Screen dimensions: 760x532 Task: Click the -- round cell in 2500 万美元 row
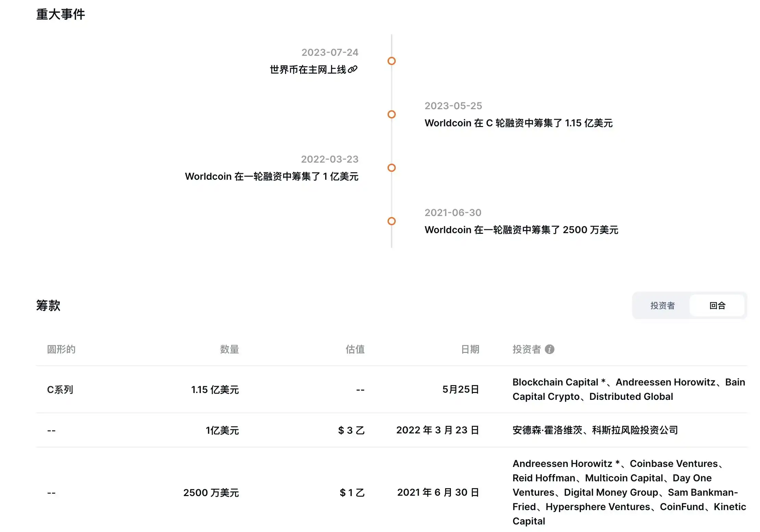click(51, 493)
